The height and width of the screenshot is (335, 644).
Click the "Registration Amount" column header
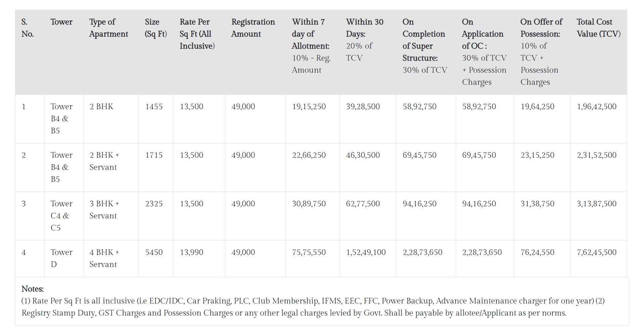pyautogui.click(x=253, y=28)
